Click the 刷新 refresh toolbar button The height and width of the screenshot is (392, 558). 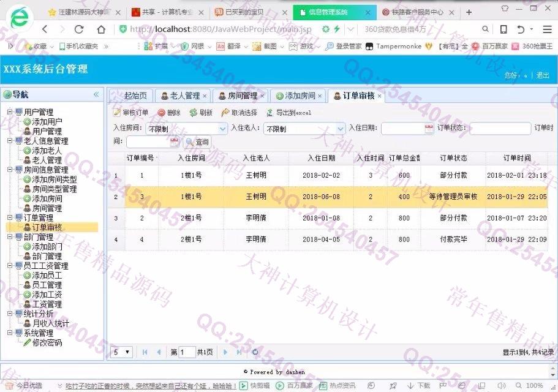coord(201,113)
